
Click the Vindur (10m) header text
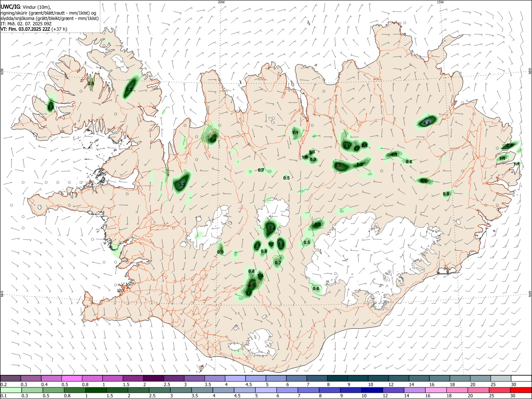[36, 7]
